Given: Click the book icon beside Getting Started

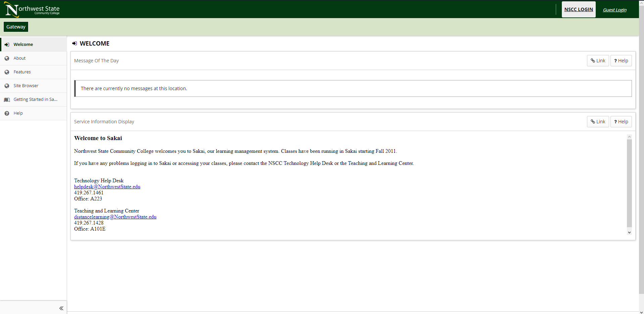Looking at the screenshot, I should click(7, 100).
